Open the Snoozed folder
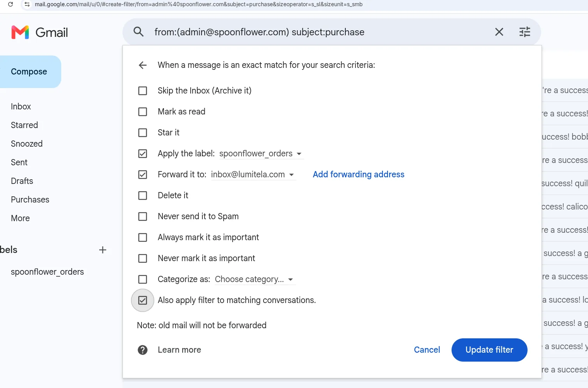The image size is (588, 388). click(x=27, y=144)
